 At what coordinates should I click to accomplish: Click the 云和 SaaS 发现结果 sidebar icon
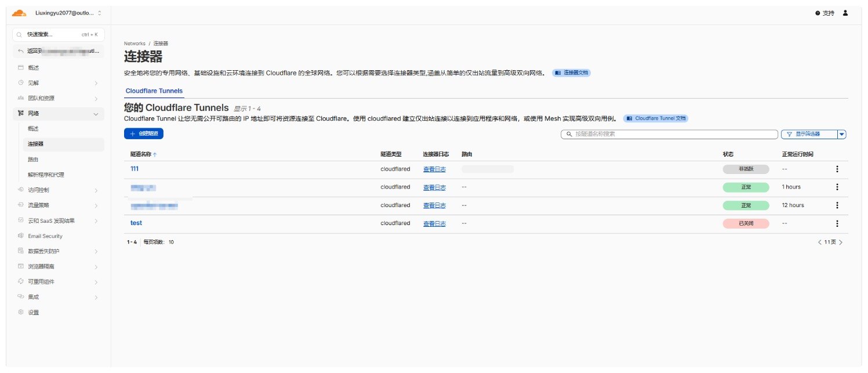(x=21, y=220)
